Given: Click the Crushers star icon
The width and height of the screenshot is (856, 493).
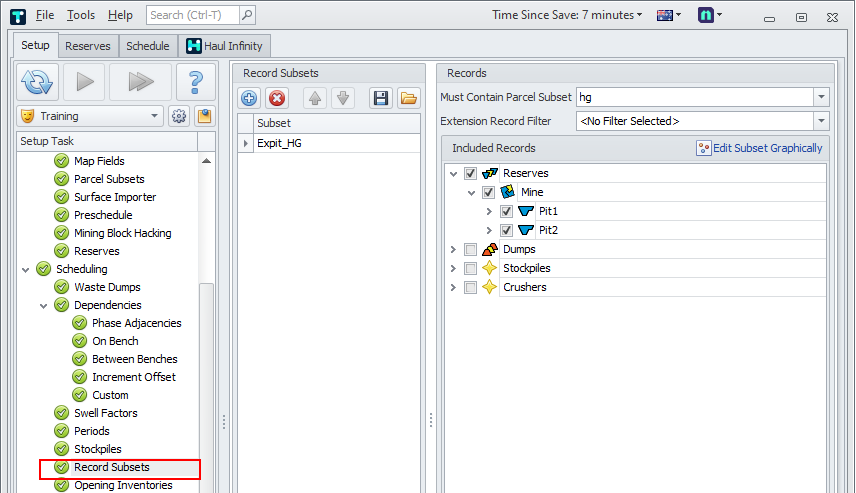Looking at the screenshot, I should point(490,287).
